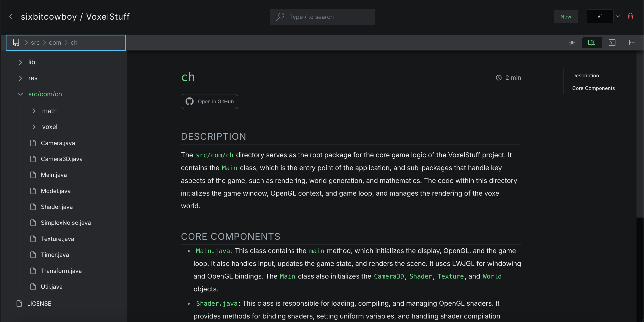644x322 pixels.
Task: Open the voxel folder
Action: coord(50,127)
